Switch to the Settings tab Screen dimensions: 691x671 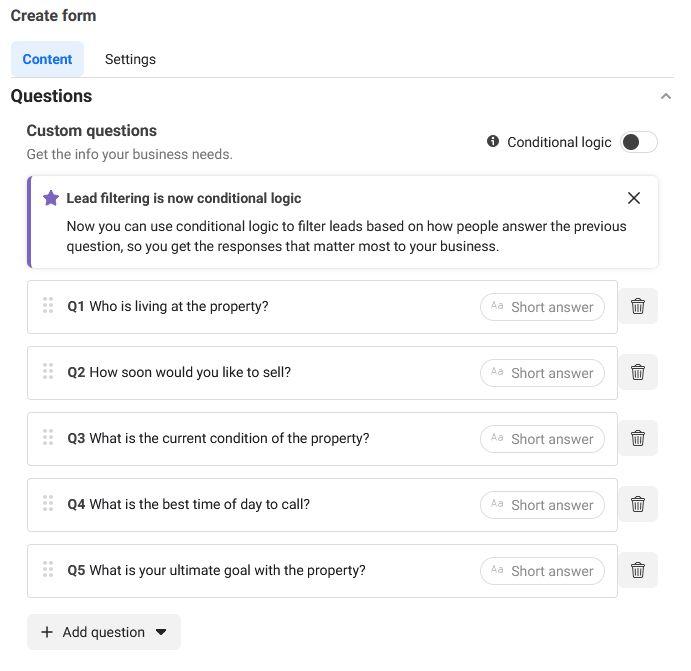click(x=130, y=59)
